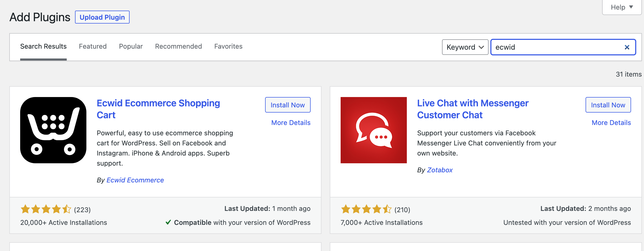Click the green compatible checkmark icon

[x=168, y=222]
